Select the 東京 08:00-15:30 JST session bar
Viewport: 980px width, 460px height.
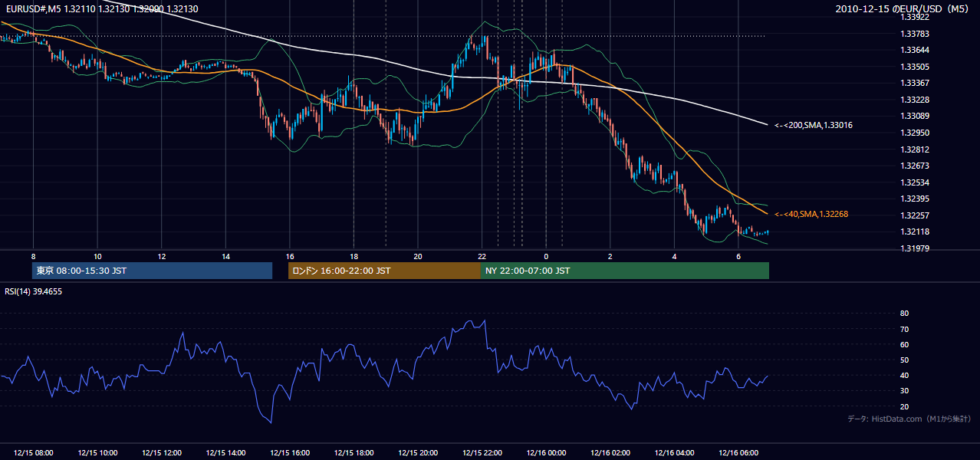(x=153, y=271)
